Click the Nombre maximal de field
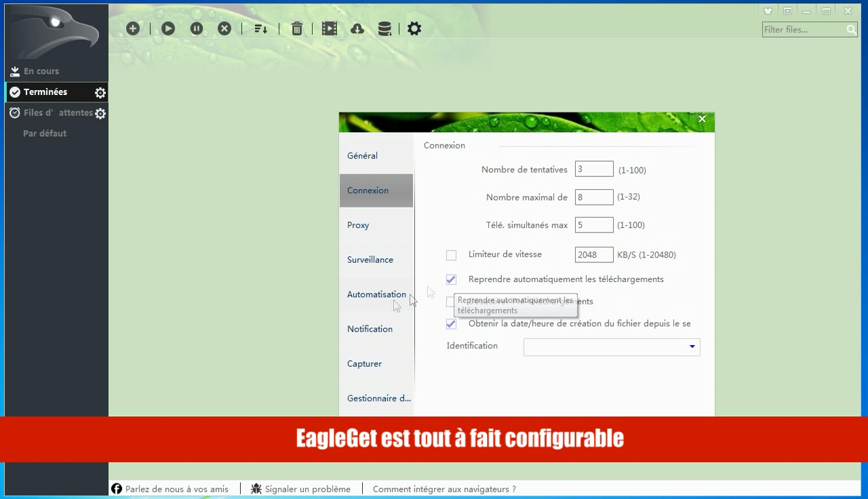Screen dimensions: 868x499 point(594,197)
